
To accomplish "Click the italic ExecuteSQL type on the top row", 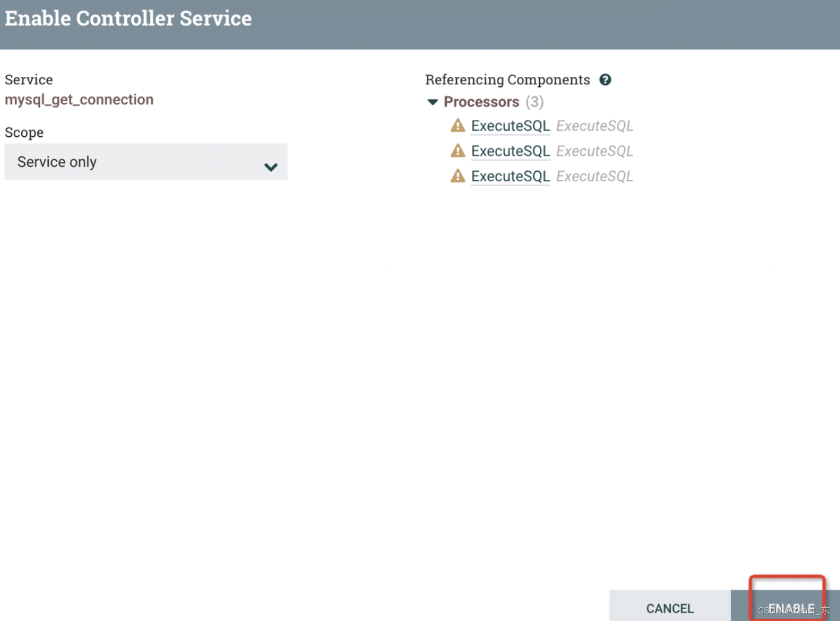I will (594, 126).
